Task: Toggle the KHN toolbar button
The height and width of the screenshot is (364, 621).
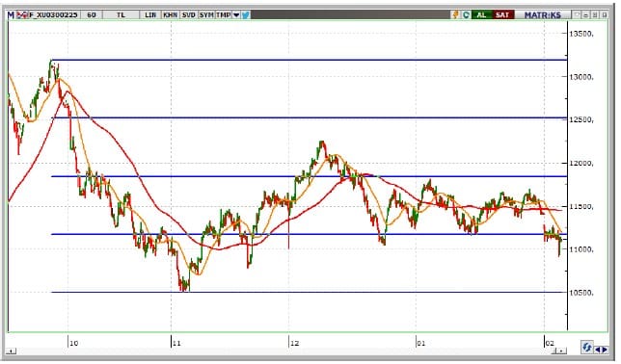Action: 171,15
